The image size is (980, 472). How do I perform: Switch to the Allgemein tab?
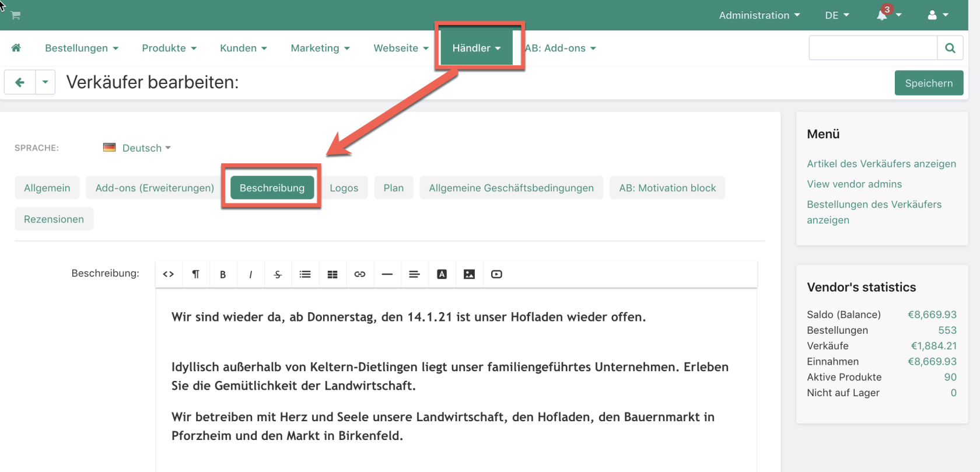tap(47, 188)
